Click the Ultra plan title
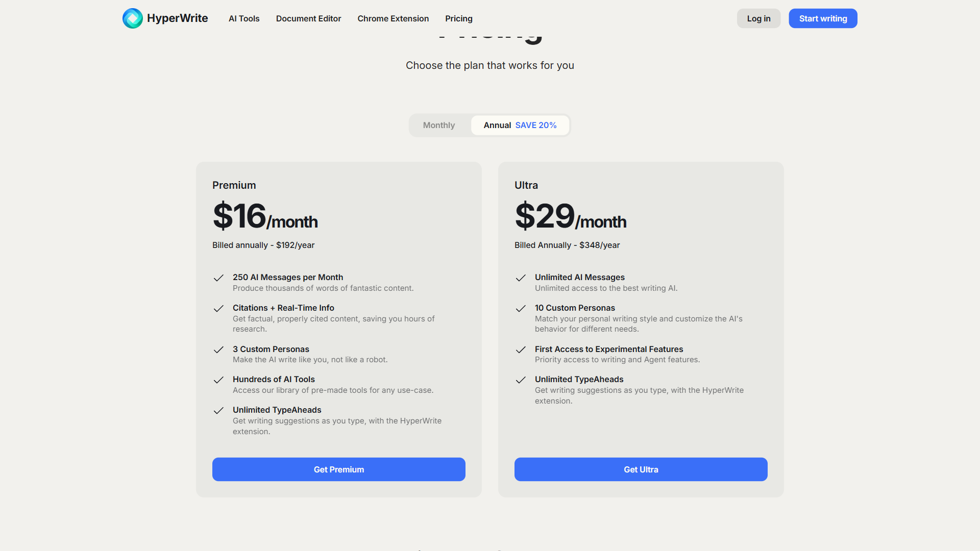 tap(526, 185)
